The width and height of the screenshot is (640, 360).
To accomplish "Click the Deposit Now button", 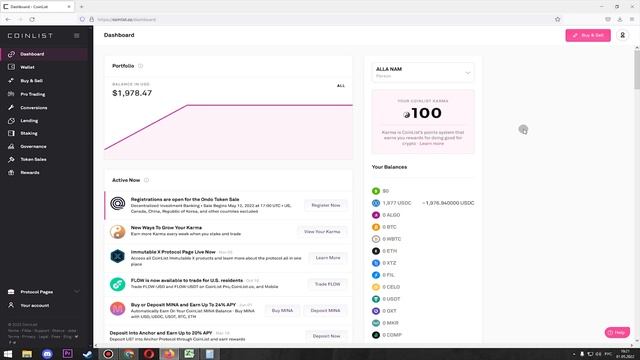I will click(x=326, y=336).
